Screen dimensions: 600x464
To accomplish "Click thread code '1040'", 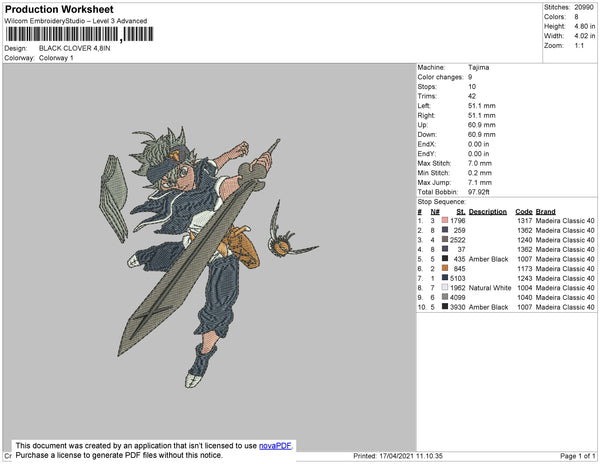I will click(x=524, y=297).
